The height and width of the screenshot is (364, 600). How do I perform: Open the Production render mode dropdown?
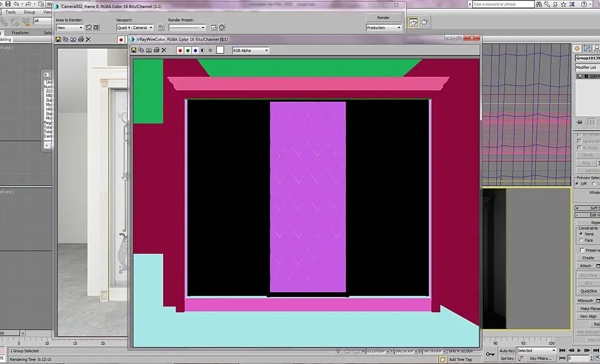[383, 27]
